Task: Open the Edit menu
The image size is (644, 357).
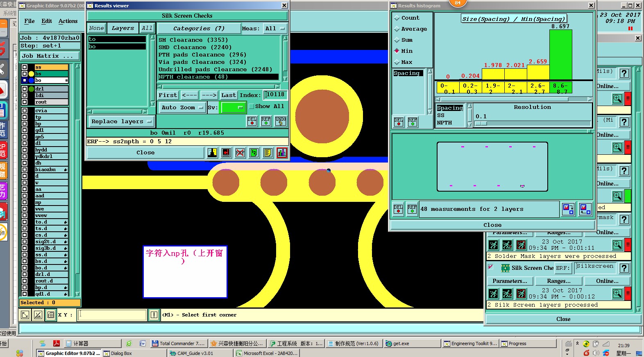Action: pos(47,21)
